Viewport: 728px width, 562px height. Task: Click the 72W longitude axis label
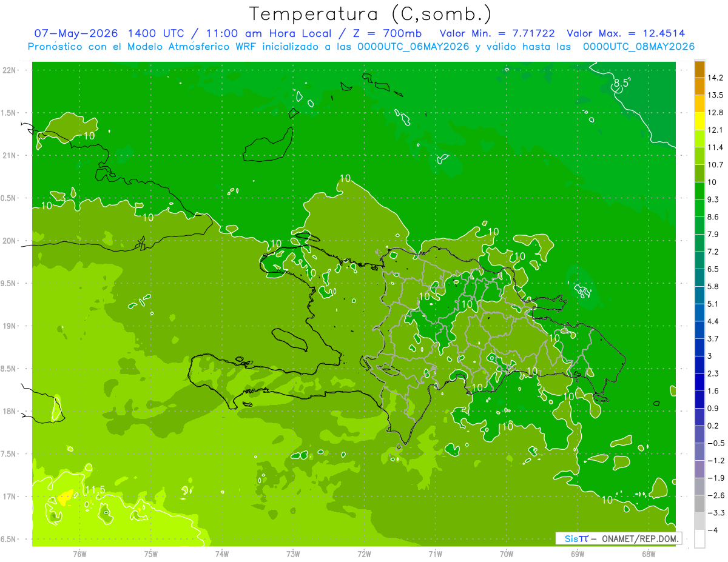[x=364, y=554]
